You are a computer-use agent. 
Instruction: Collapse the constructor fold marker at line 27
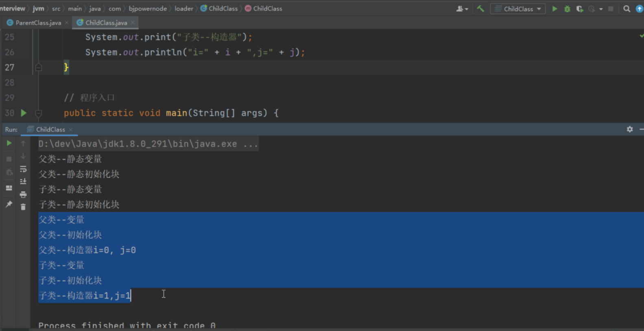pyautogui.click(x=39, y=68)
